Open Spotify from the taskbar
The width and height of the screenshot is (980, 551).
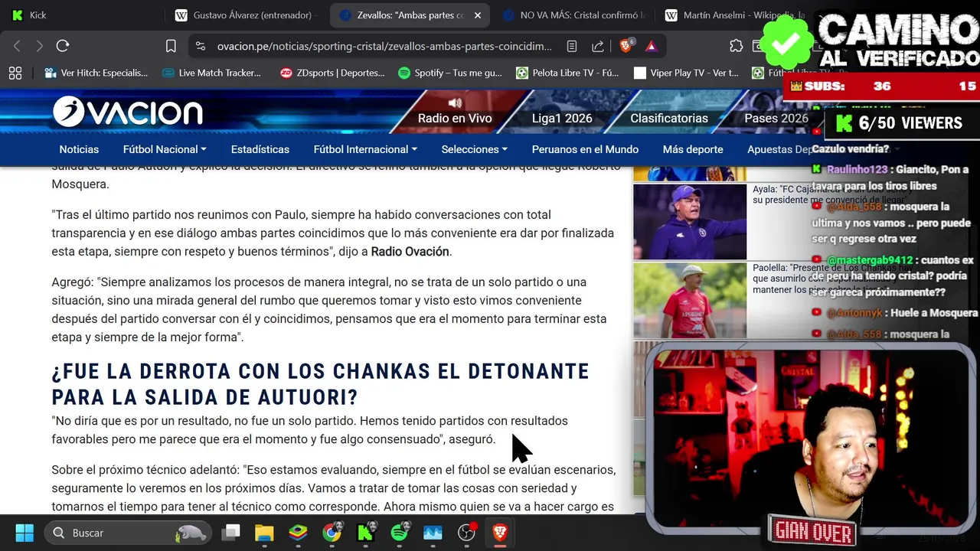(399, 533)
